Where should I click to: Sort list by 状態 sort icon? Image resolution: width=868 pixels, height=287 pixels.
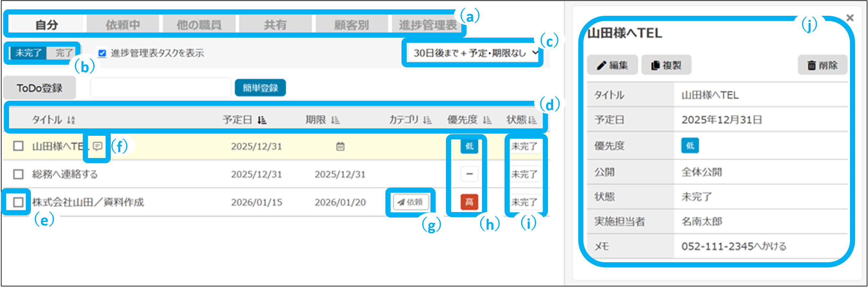[533, 120]
